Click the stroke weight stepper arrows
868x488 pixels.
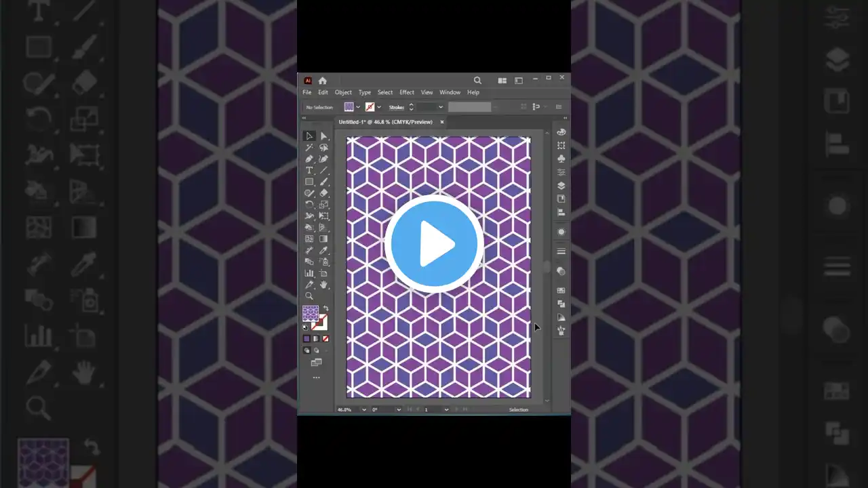click(x=411, y=107)
